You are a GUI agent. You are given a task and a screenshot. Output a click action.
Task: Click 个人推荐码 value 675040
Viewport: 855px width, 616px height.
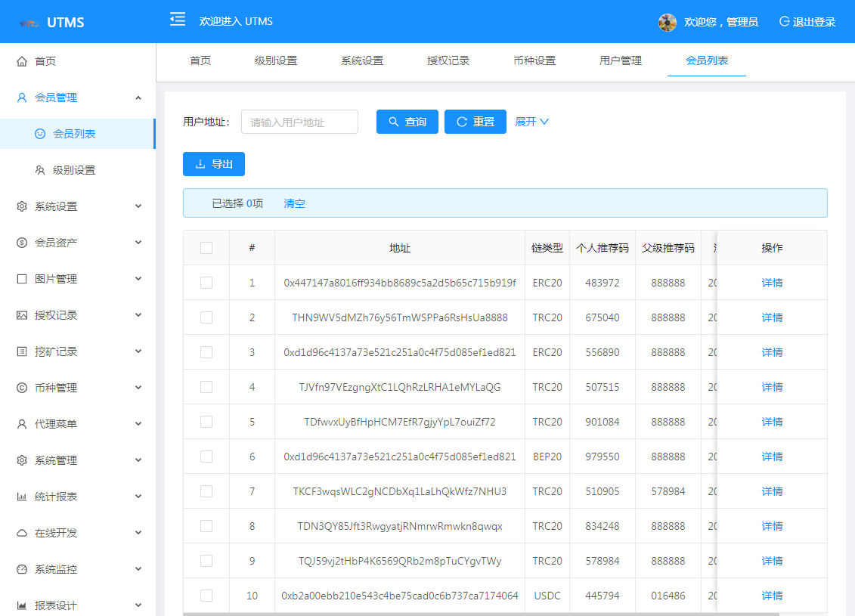click(603, 317)
